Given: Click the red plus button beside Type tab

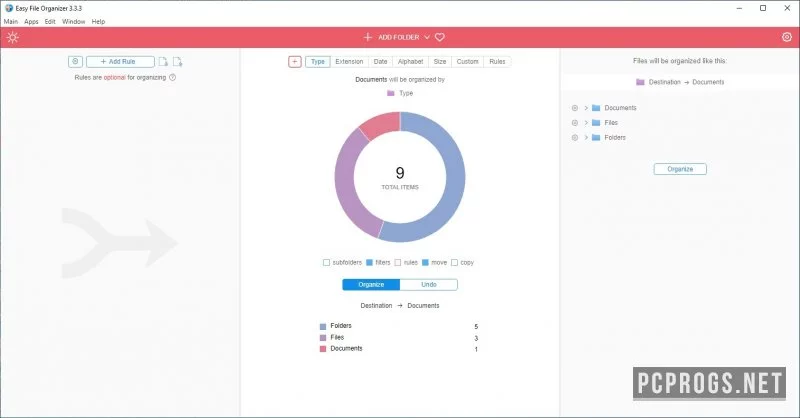Looking at the screenshot, I should pos(294,61).
